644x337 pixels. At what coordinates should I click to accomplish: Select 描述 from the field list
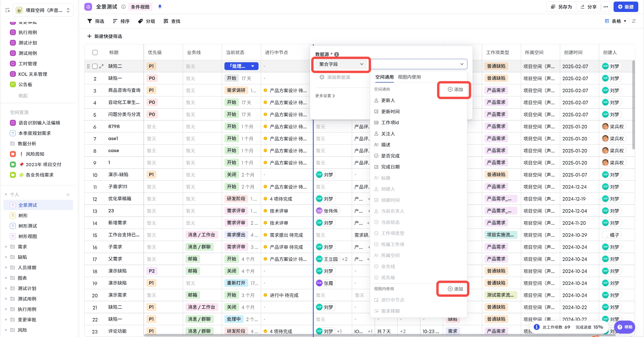click(418, 145)
